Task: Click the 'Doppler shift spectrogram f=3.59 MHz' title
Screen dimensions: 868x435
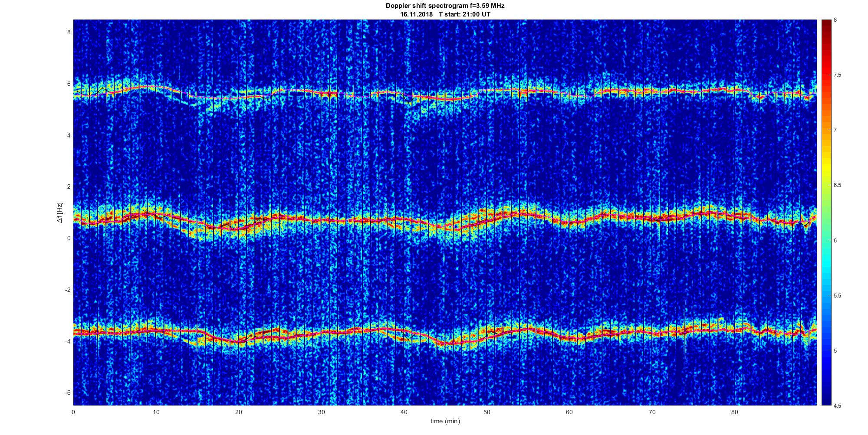Action: click(x=445, y=6)
